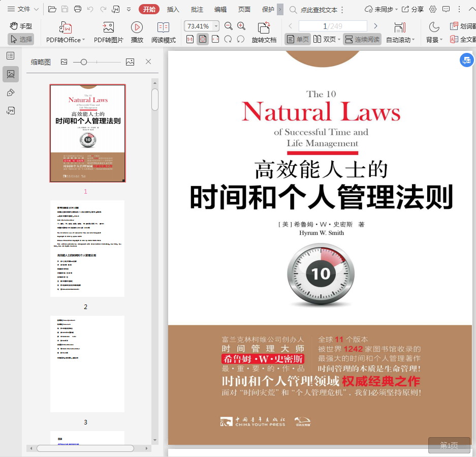Screen dimensions: 476x457
Task: Open the 编辑 tab
Action: coord(220,10)
